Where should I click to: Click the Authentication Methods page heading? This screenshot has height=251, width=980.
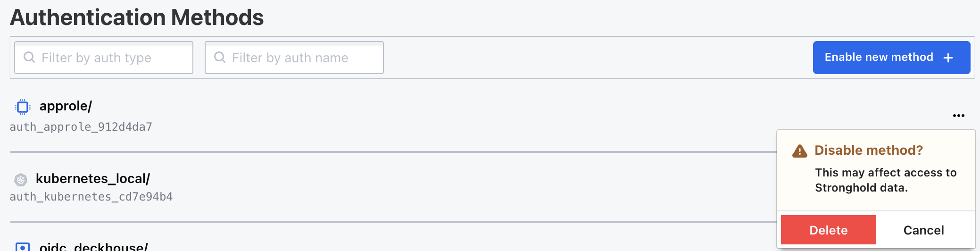click(x=137, y=17)
